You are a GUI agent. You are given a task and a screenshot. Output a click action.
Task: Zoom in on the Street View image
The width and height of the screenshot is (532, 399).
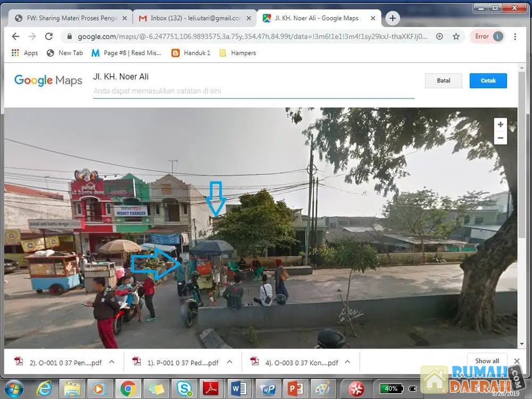pyautogui.click(x=500, y=124)
